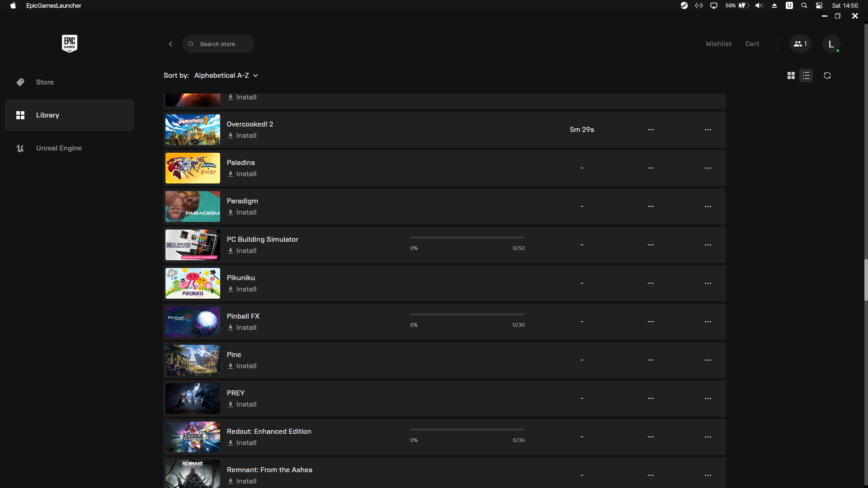The image size is (868, 488).
Task: Refresh the library list
Action: [827, 75]
